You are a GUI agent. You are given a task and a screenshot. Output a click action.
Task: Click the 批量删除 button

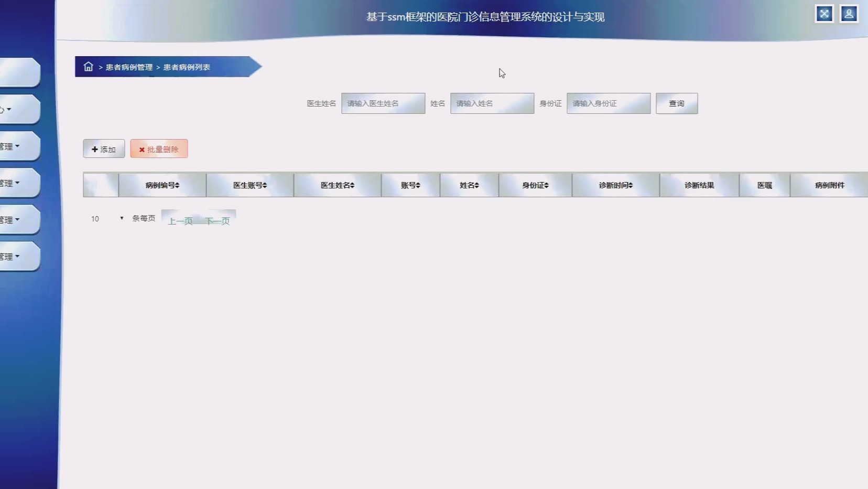159,149
